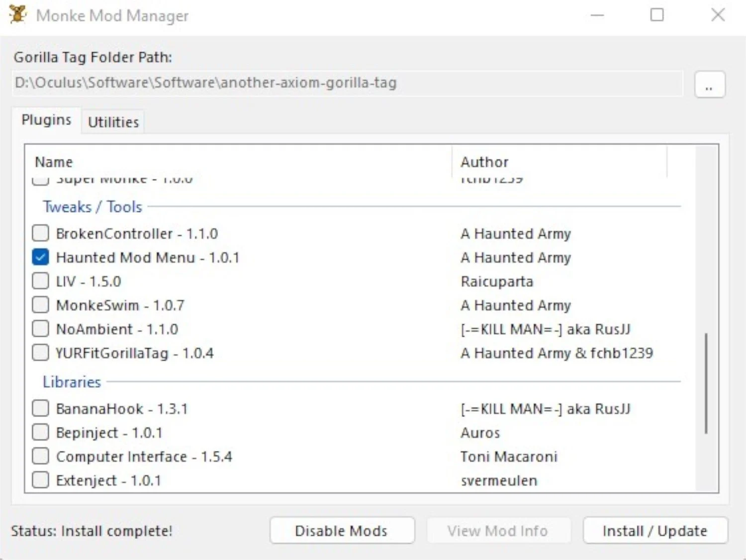This screenshot has height=560, width=746.
Task: Switch to the Utilities tab
Action: pos(112,121)
